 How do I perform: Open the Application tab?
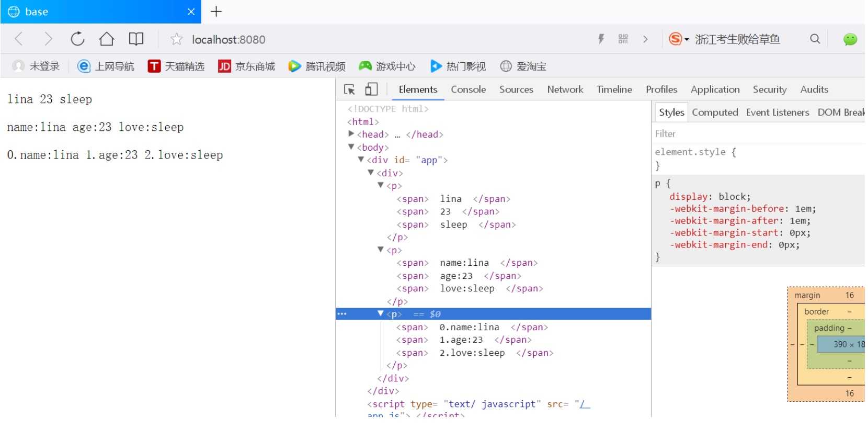715,89
